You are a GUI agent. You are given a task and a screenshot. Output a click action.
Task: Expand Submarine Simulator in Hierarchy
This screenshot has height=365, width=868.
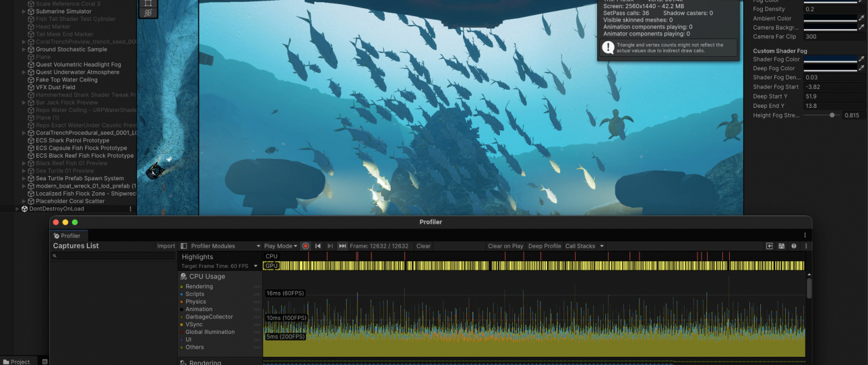(24, 12)
